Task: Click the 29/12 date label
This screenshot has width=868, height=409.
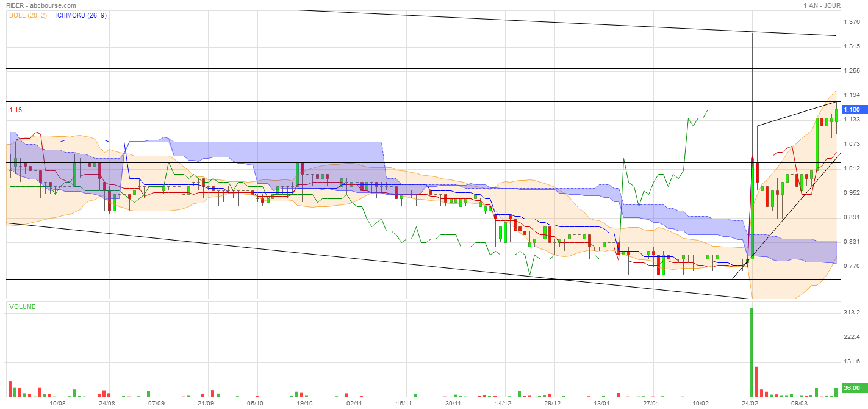Action: [x=553, y=403]
